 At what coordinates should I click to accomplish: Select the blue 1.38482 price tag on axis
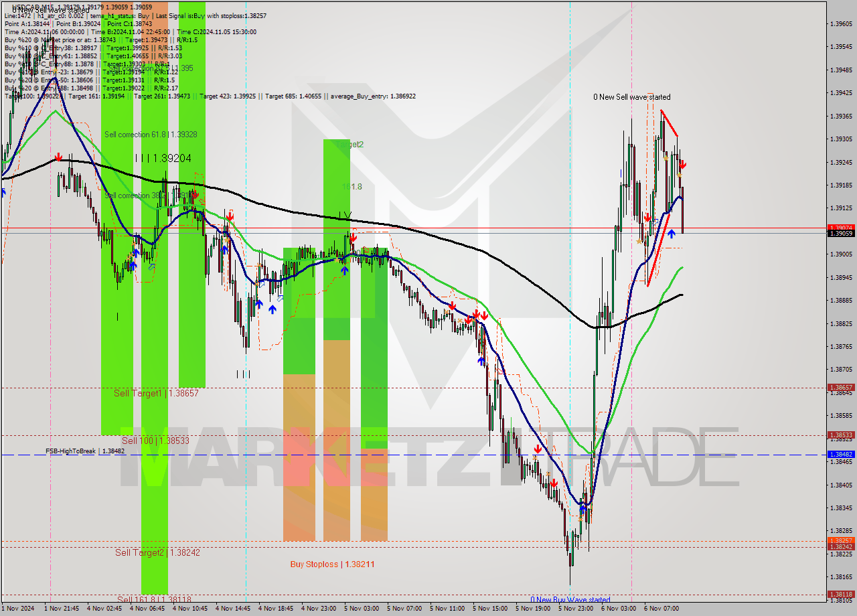[841, 455]
